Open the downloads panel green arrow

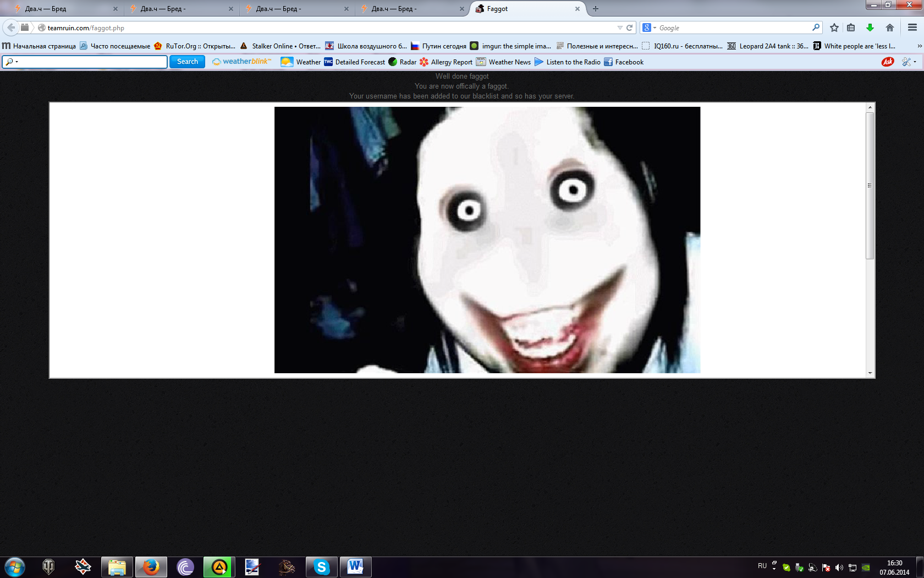click(870, 28)
